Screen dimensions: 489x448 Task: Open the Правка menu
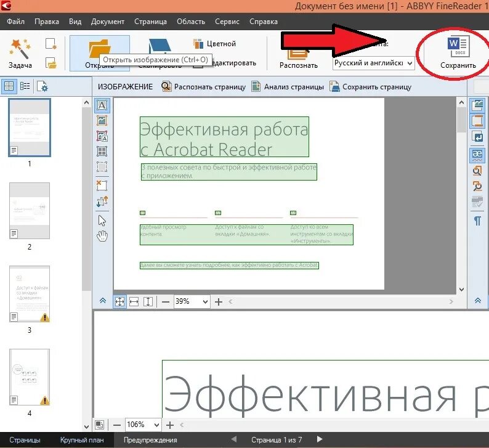pyautogui.click(x=46, y=22)
